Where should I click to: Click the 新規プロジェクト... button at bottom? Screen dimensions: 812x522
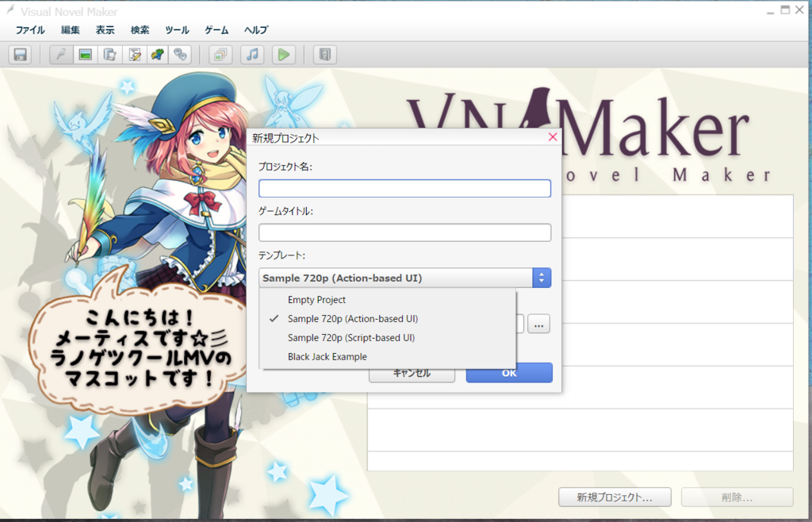click(615, 497)
